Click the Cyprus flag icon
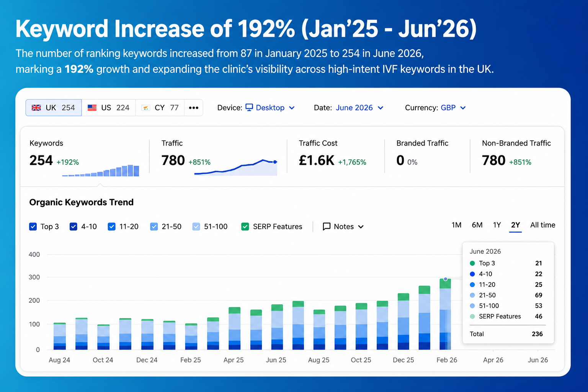 coord(145,108)
